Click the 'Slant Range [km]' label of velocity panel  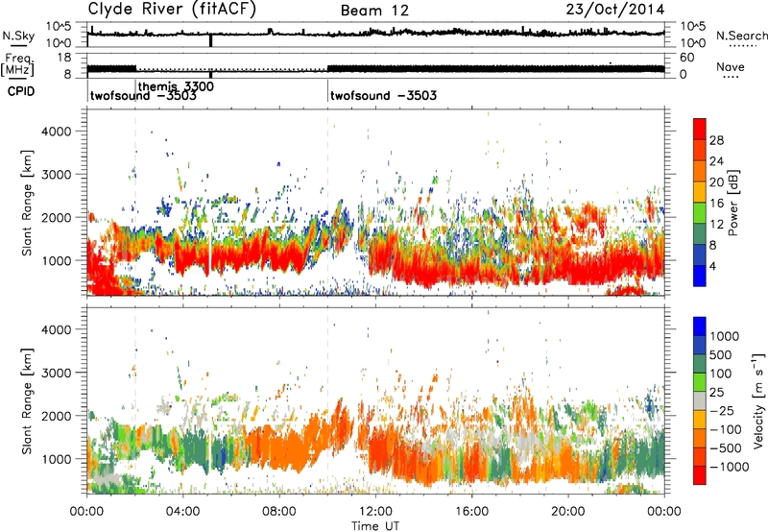pyautogui.click(x=27, y=400)
